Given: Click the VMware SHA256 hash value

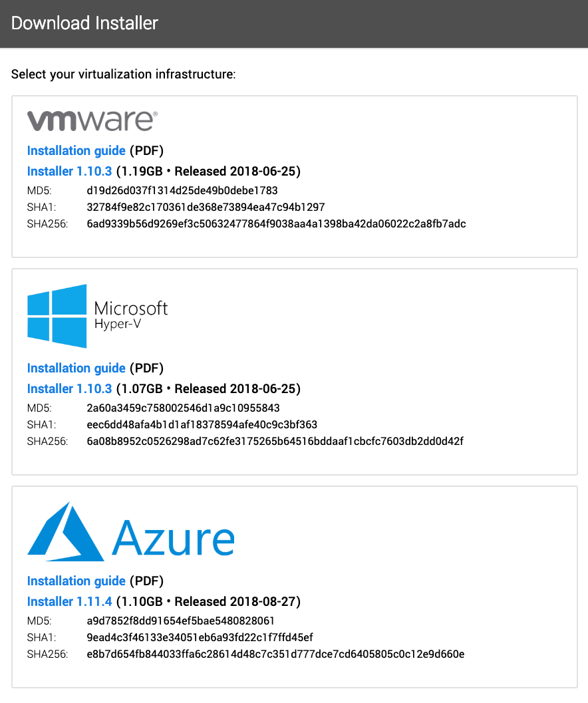Looking at the screenshot, I should tap(276, 223).
